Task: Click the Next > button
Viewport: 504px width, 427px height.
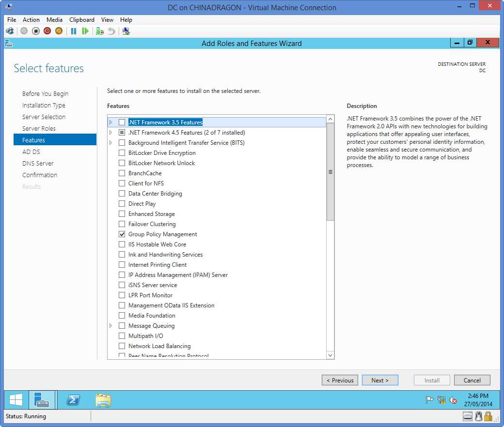Action: [380, 380]
